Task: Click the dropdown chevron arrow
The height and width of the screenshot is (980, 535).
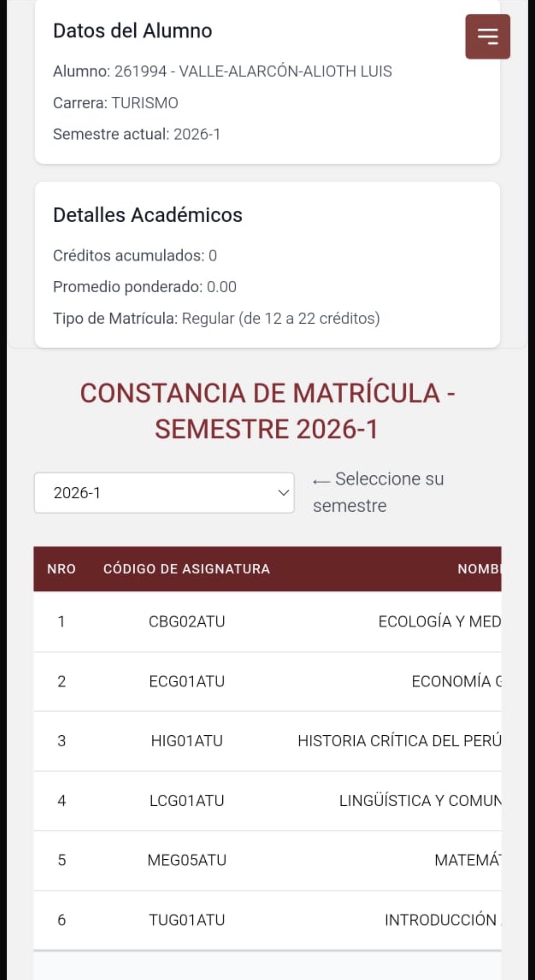Action: pos(283,493)
